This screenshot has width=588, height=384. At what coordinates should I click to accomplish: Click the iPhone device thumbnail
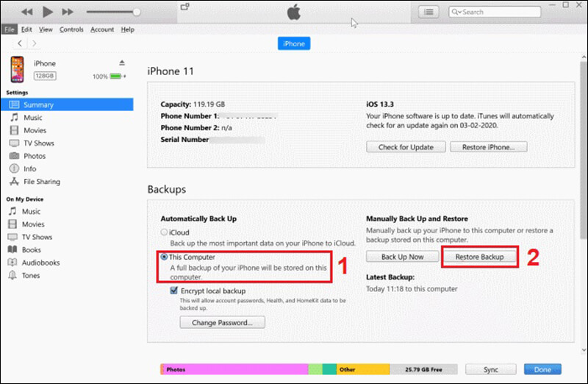pyautogui.click(x=17, y=69)
